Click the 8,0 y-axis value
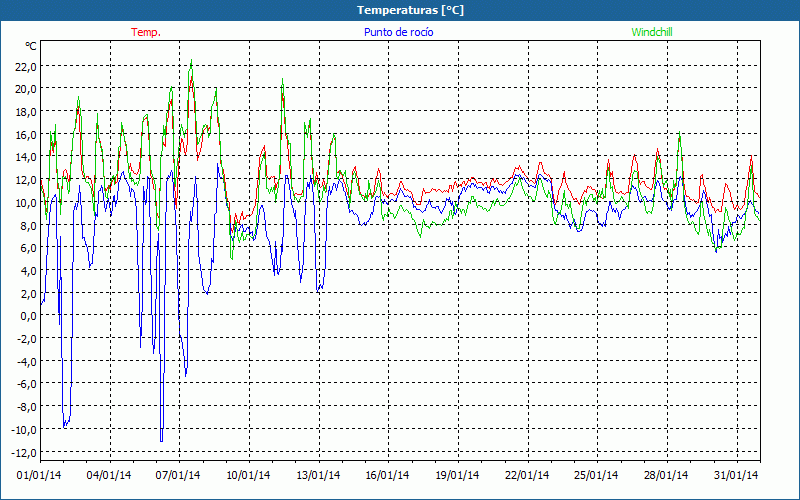This screenshot has height=500, width=800. coord(29,225)
